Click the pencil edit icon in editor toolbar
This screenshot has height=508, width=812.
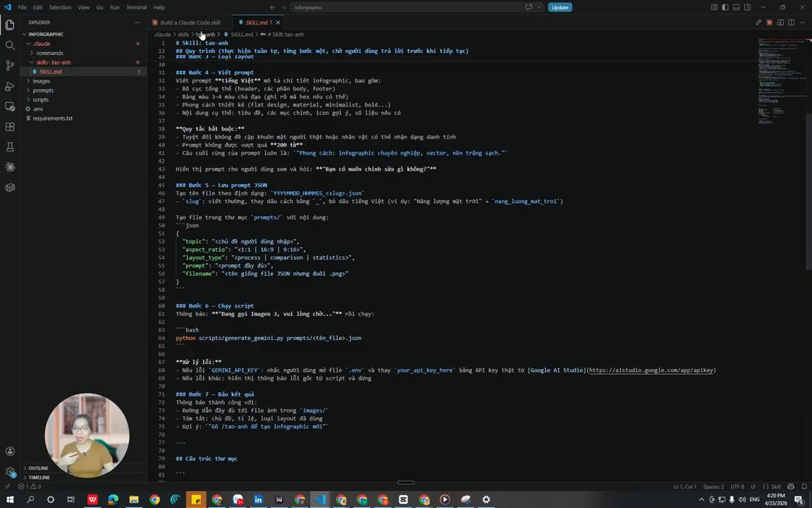[758, 23]
